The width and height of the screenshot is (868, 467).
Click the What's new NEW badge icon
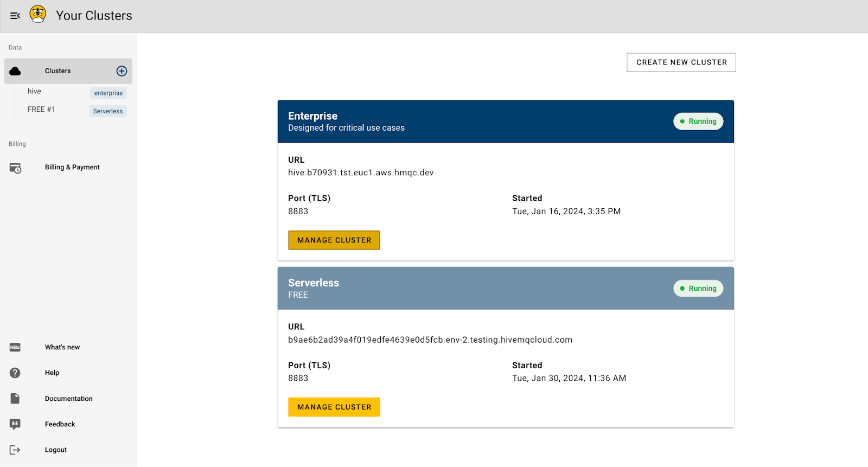pyautogui.click(x=15, y=347)
